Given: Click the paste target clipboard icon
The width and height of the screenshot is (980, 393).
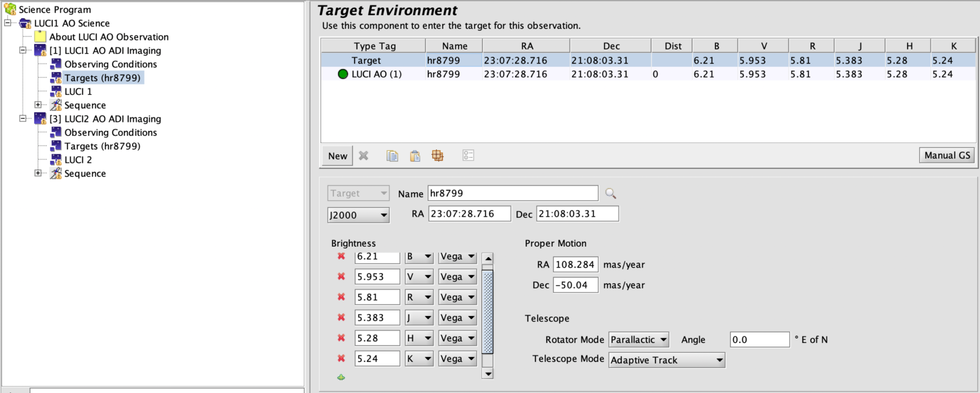Looking at the screenshot, I should coord(415,155).
